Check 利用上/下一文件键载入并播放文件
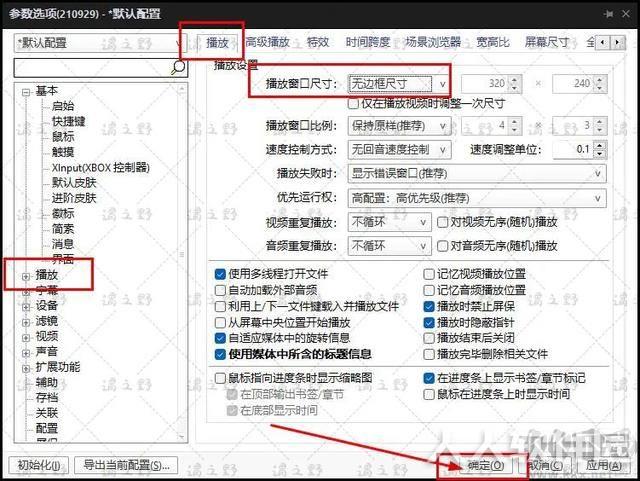 tap(220, 306)
